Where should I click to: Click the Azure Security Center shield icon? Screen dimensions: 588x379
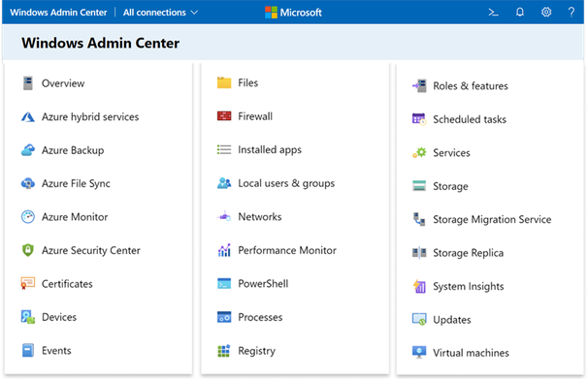28,250
